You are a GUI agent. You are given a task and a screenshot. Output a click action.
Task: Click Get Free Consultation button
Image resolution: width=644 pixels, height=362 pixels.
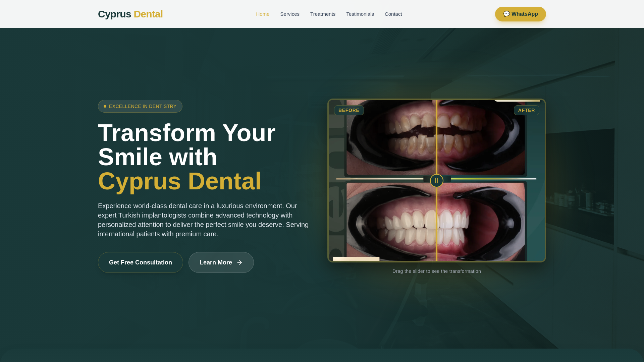point(141,262)
